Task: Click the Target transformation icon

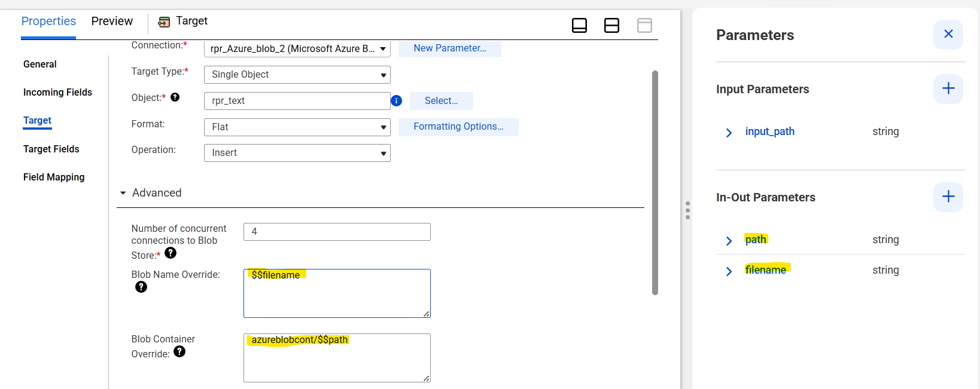Action: click(164, 22)
